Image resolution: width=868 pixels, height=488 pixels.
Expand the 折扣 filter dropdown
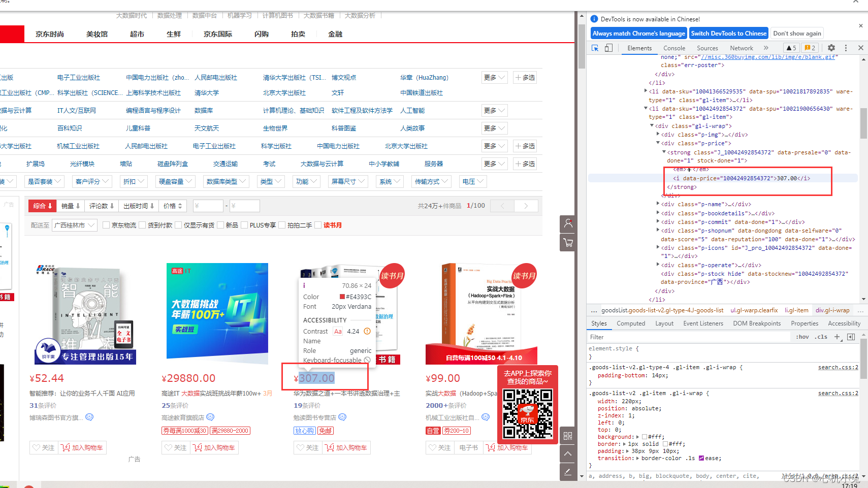(x=134, y=181)
